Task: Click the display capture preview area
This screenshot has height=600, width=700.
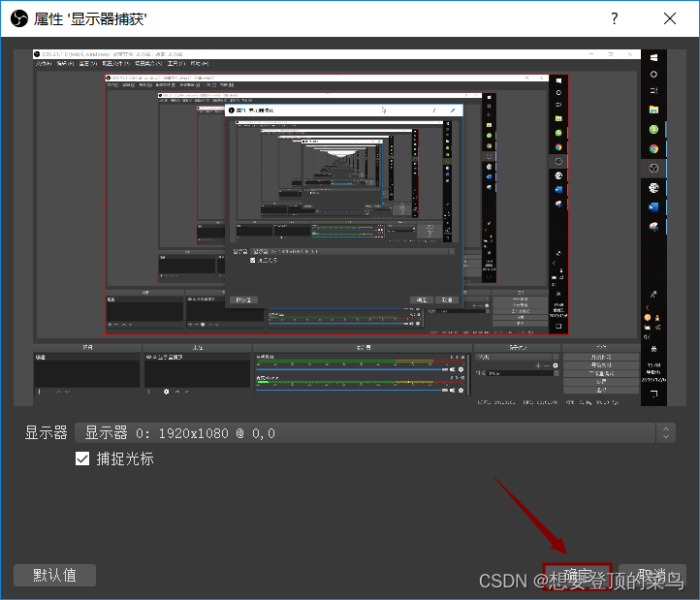Action: pyautogui.click(x=350, y=228)
